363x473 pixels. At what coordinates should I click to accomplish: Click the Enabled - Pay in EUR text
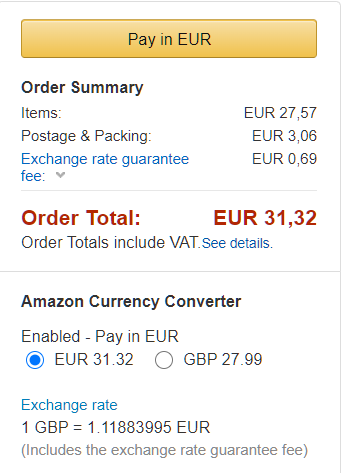point(100,336)
